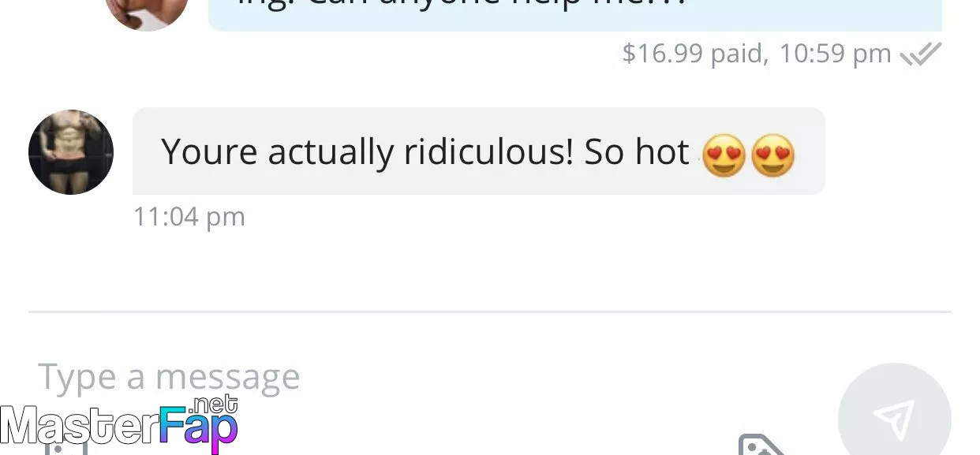980x455 pixels.
Task: Open the sender's circular profile avatar
Action: tap(71, 152)
